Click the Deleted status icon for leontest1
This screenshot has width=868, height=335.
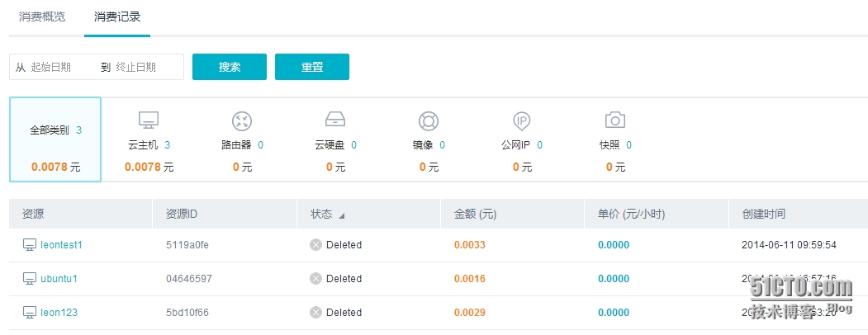tap(315, 245)
